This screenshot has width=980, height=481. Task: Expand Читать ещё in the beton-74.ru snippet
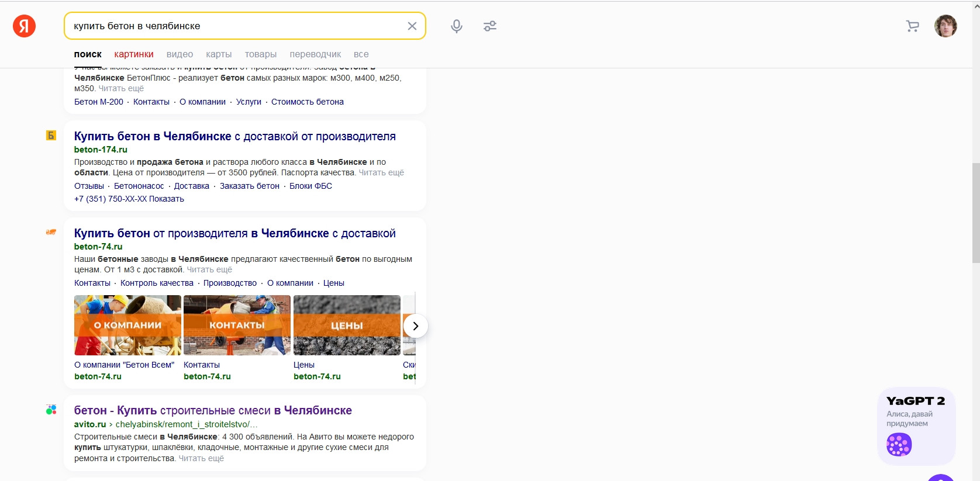pyautogui.click(x=209, y=269)
